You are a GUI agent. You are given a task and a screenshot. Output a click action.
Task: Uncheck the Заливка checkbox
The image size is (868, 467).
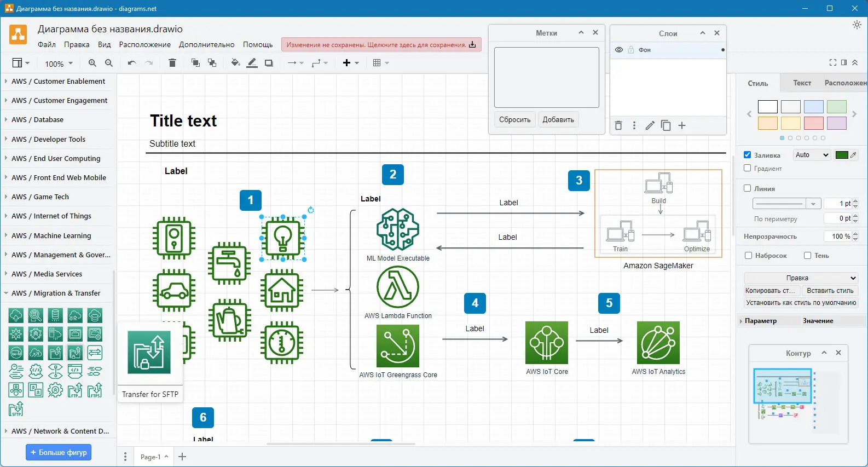coord(747,155)
